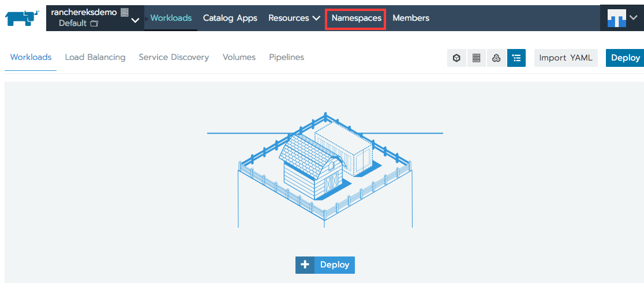Click the folder icon next to Default
This screenshot has width=644, height=283.
(x=94, y=24)
